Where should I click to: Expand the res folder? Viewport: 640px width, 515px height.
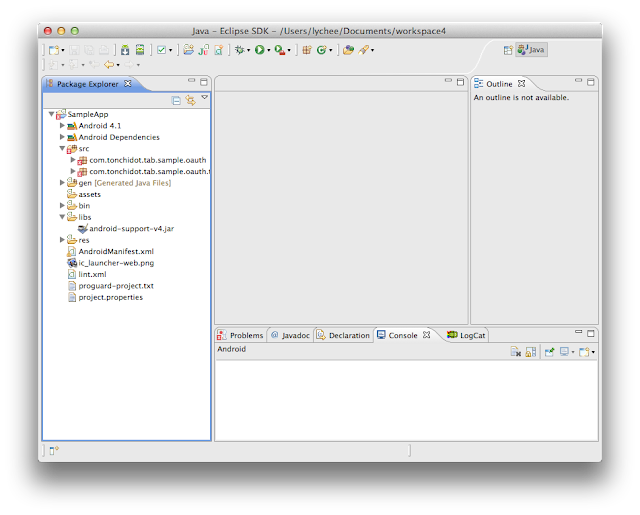[x=62, y=240]
